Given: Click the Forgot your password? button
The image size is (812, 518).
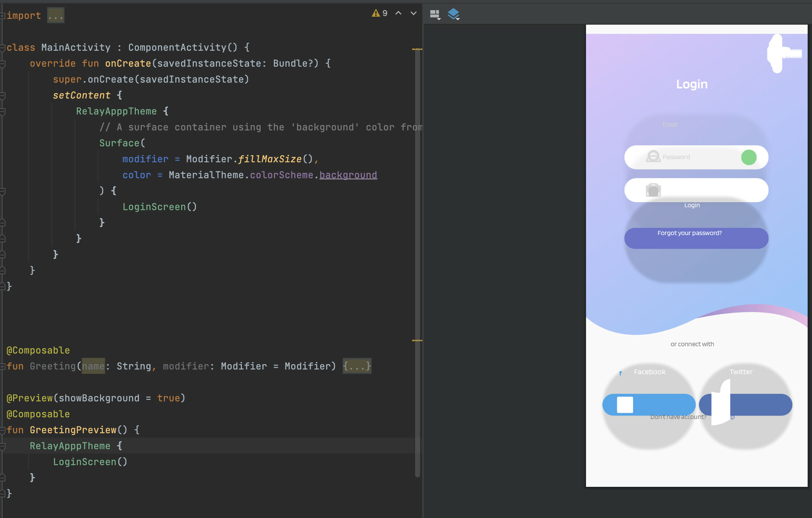Looking at the screenshot, I should click(696, 238).
